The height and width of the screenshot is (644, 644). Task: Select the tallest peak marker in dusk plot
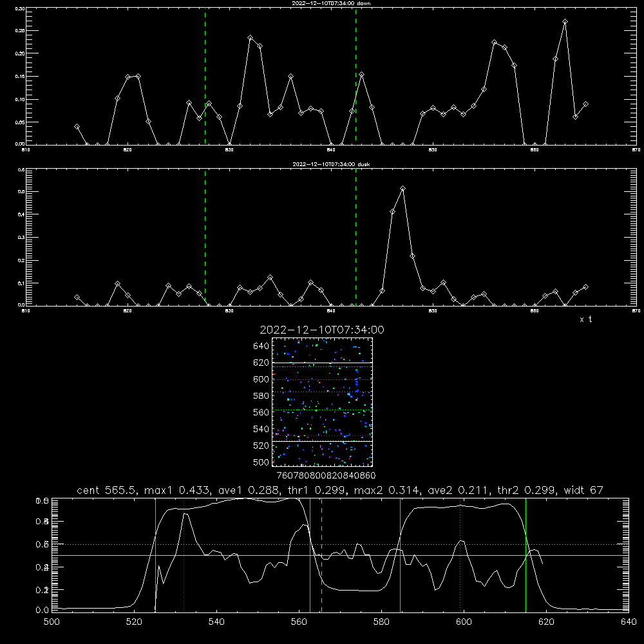(403, 189)
